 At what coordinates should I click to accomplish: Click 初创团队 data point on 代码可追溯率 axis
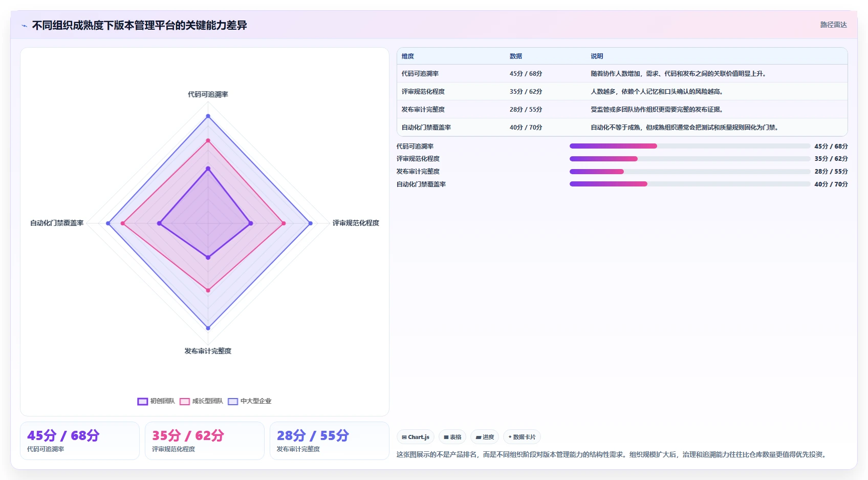(x=208, y=168)
